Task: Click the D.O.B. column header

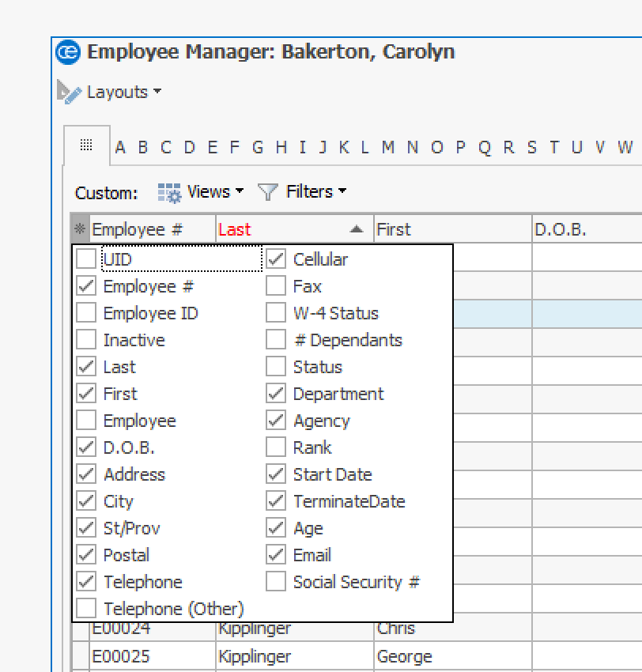Action: (587, 228)
